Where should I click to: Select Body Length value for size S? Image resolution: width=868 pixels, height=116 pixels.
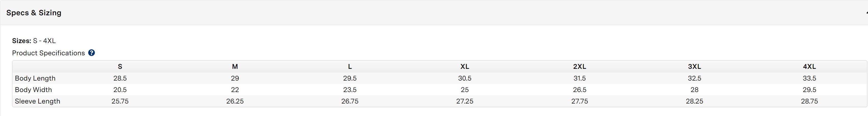(x=120, y=78)
